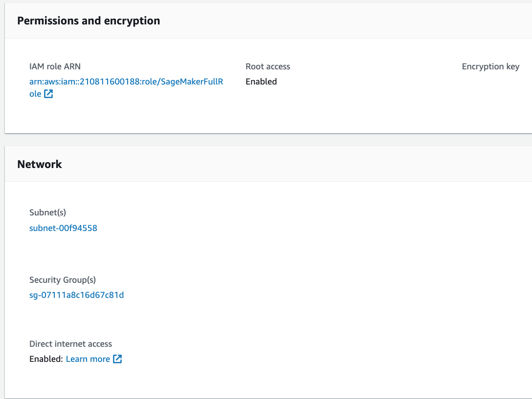Image resolution: width=532 pixels, height=399 pixels.
Task: Click the "Enabled" value under Root access
Action: click(x=261, y=82)
